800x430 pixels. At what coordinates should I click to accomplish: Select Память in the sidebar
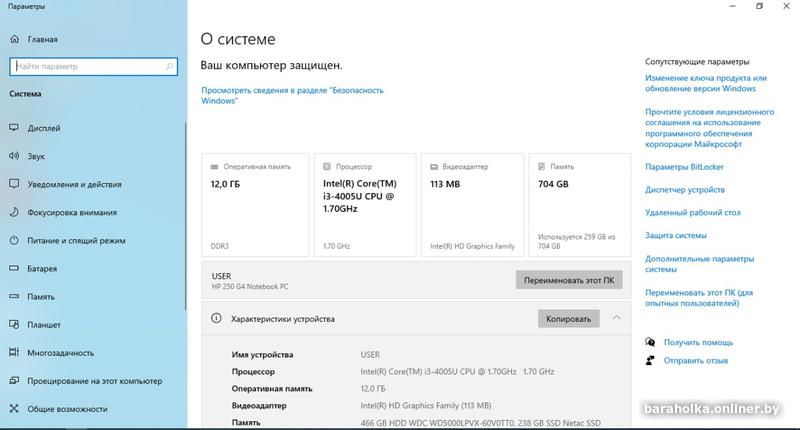click(41, 296)
